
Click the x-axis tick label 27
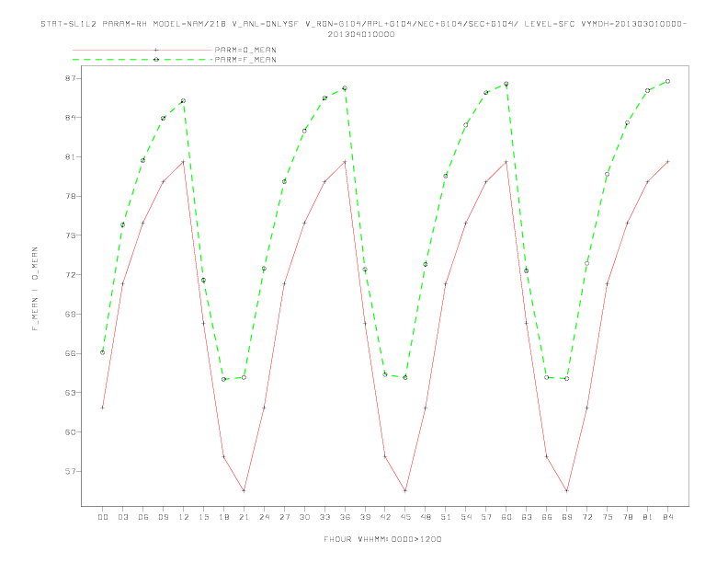pos(284,517)
